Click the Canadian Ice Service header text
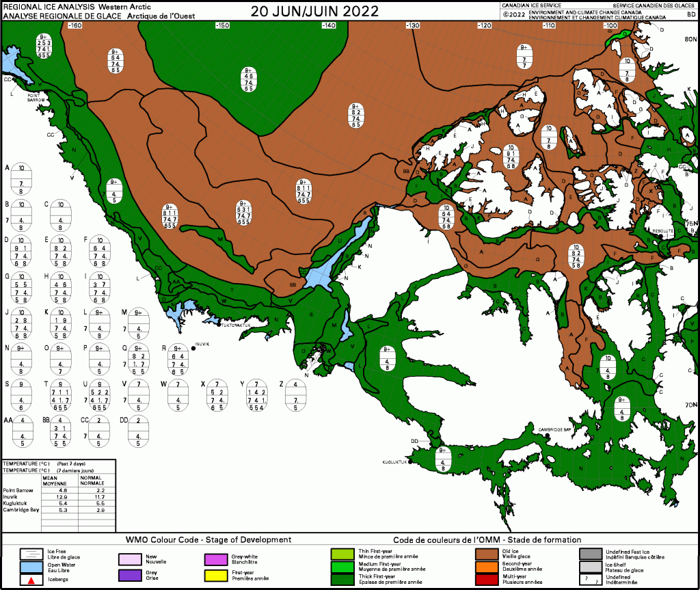 coord(531,5)
